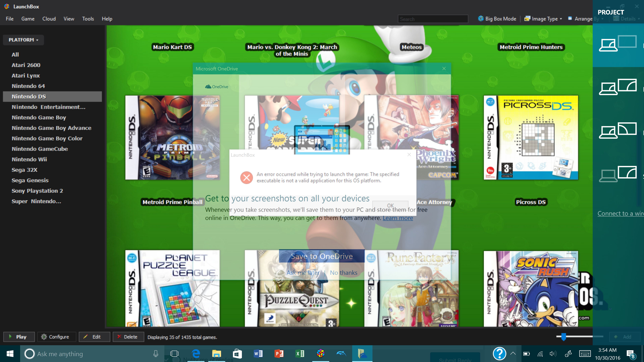
Task: Click Cortana Ask me anything box
Action: (92, 354)
